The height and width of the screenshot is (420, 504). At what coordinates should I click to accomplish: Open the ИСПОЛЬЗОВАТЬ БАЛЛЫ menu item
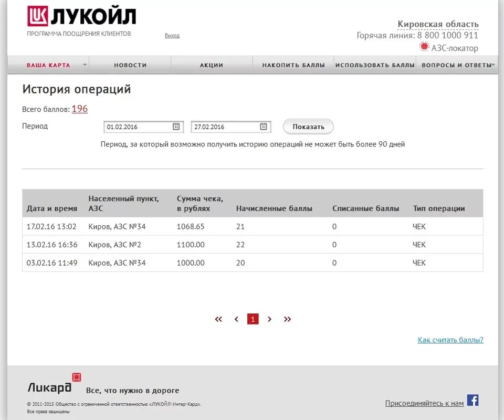375,65
